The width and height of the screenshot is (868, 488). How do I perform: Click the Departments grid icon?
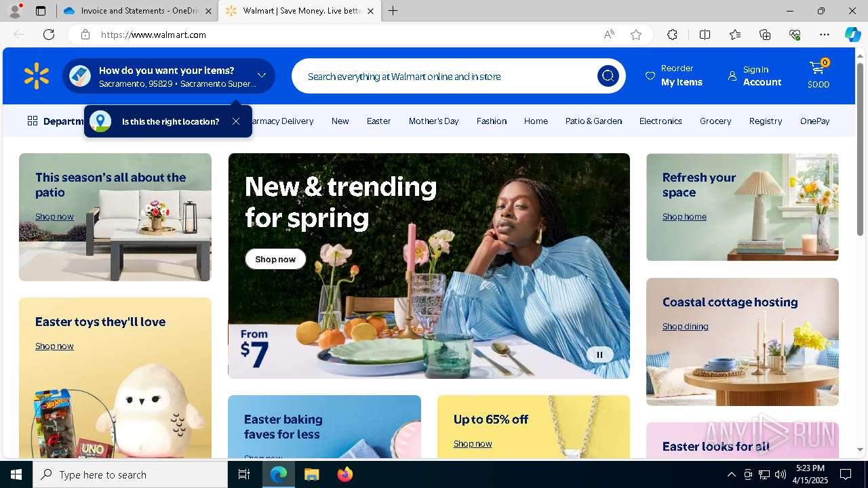coord(33,121)
